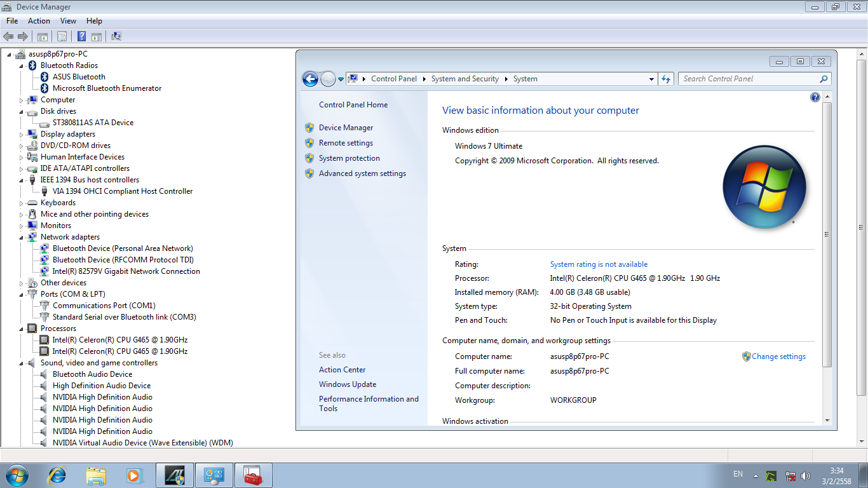Toggle Show/Hide Console Tree toolbar icon
Screen dimensions: 868x488
(43, 36)
